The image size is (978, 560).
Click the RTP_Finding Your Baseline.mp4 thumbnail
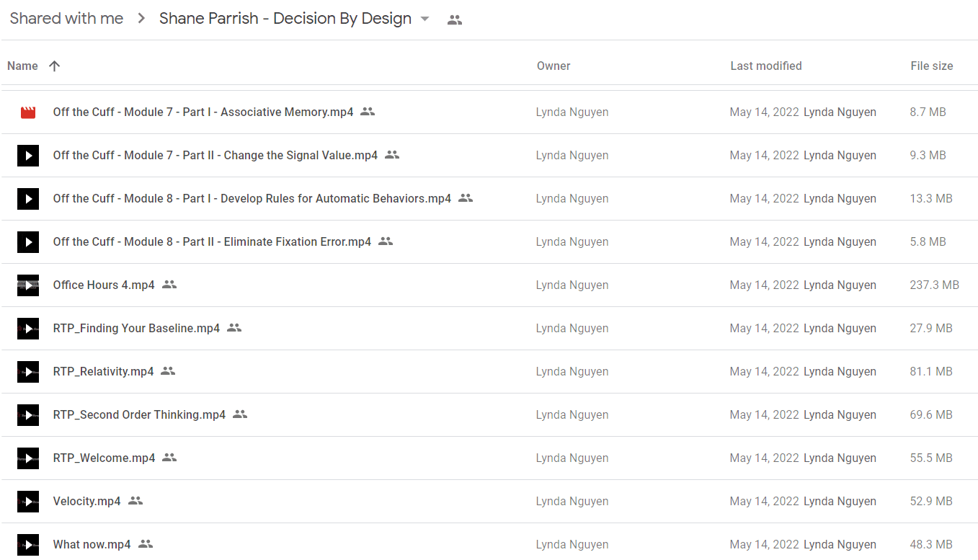pyautogui.click(x=28, y=329)
